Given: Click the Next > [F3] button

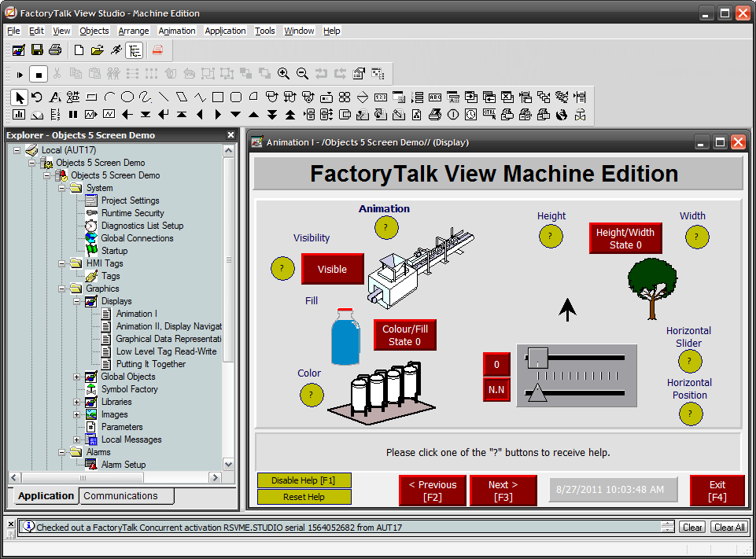Looking at the screenshot, I should [503, 491].
